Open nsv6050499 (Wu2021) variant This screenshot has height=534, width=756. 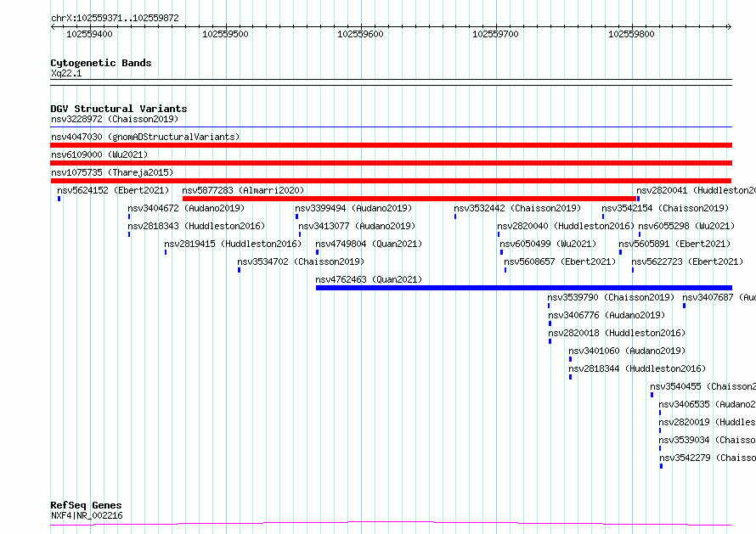(x=548, y=244)
